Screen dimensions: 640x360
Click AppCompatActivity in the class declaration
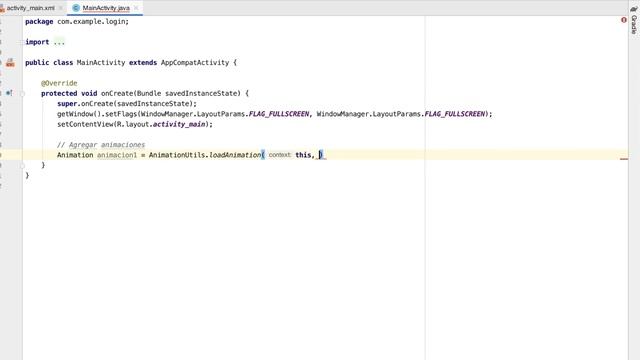(195, 62)
